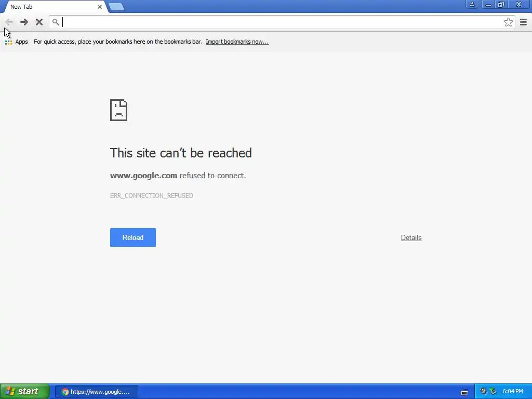The height and width of the screenshot is (399, 532).
Task: Click 'This site can't be reached' heading
Action: click(x=181, y=153)
